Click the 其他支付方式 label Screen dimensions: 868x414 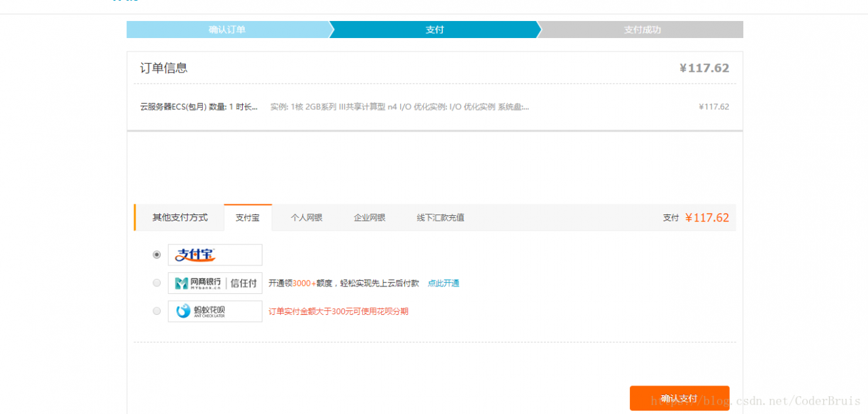click(180, 217)
